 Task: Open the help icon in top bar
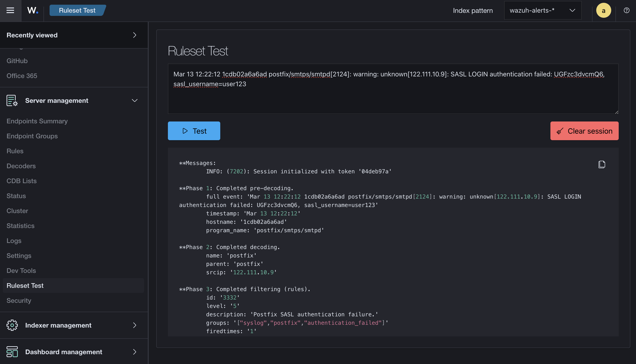(x=626, y=11)
